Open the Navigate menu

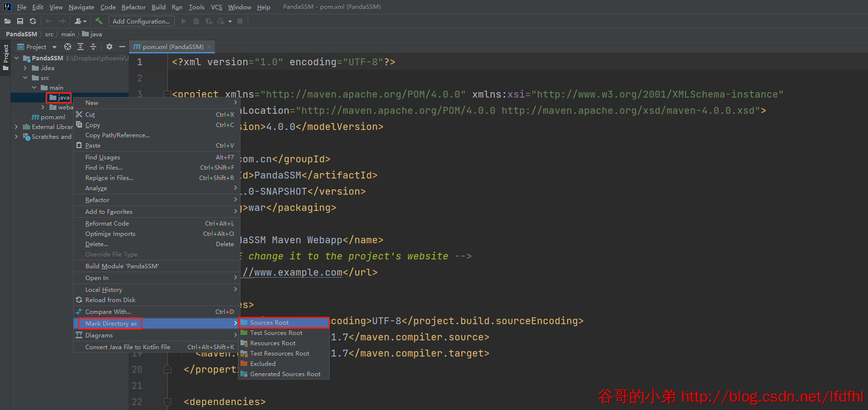click(81, 7)
